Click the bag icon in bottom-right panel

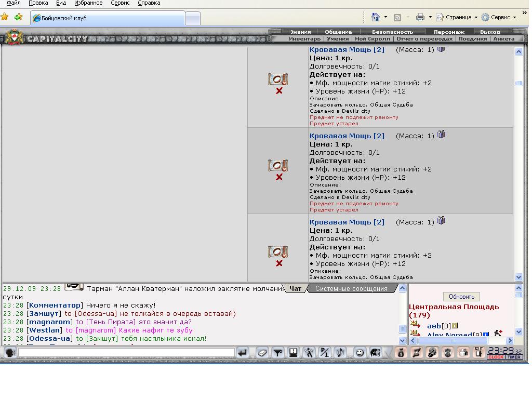401,353
